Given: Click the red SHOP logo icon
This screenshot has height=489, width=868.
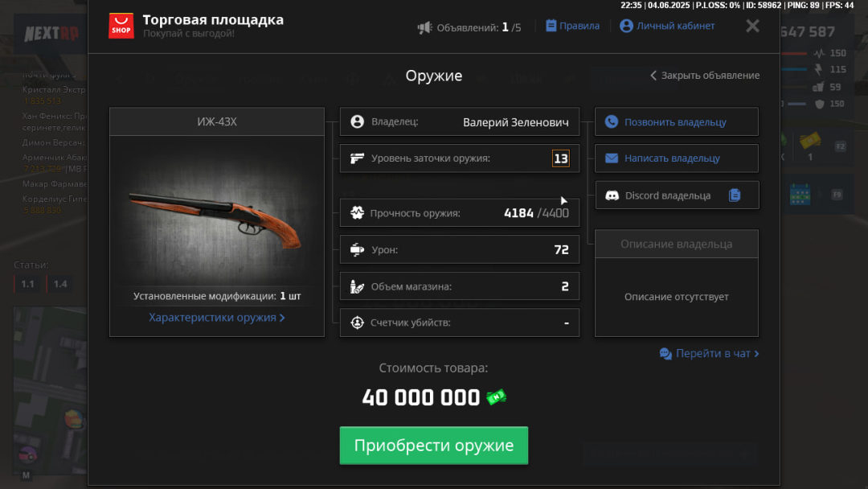Looking at the screenshot, I should click(121, 26).
